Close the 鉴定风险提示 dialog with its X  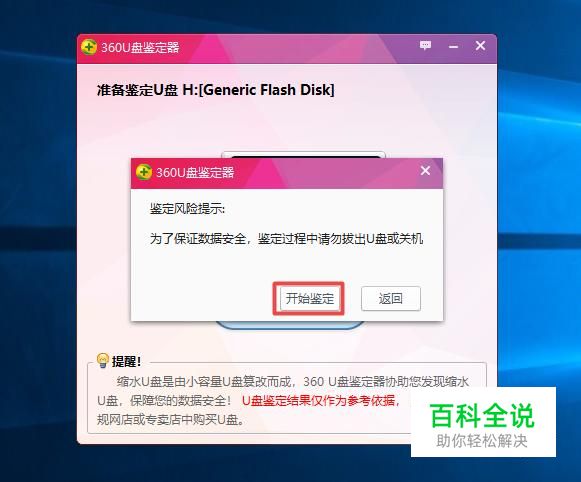[425, 170]
